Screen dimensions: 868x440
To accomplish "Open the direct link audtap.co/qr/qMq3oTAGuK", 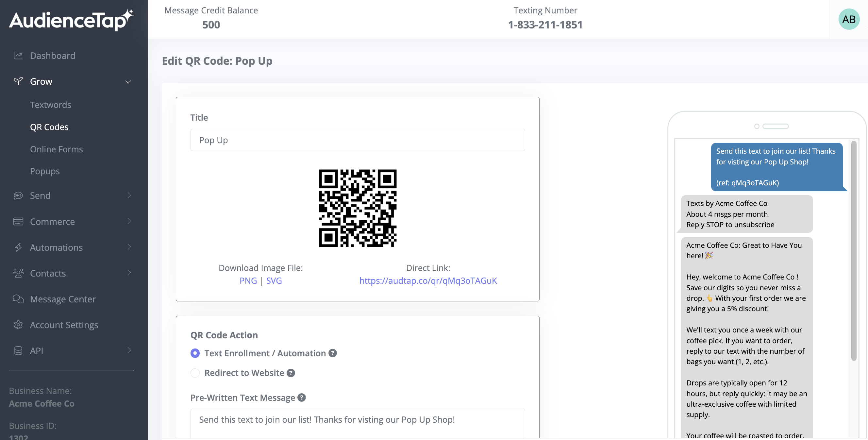I will (428, 280).
